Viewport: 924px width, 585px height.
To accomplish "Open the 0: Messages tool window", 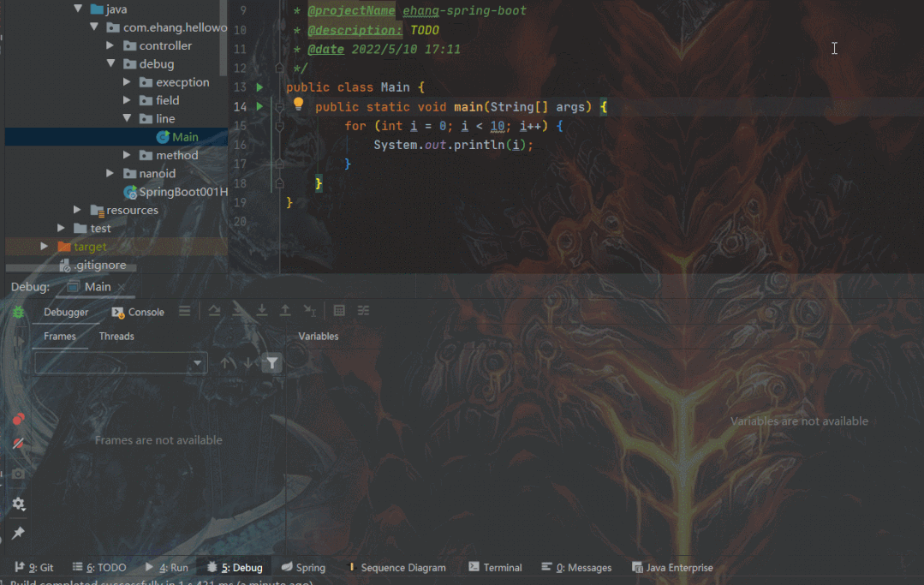I will pos(576,567).
